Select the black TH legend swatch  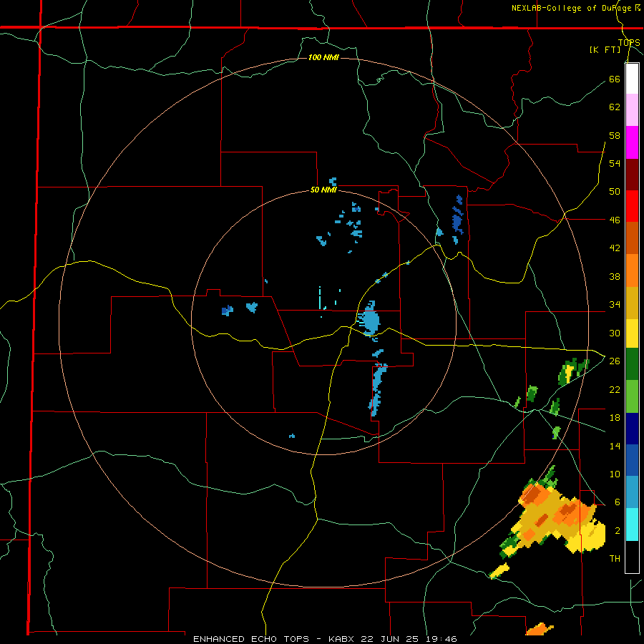(632, 557)
